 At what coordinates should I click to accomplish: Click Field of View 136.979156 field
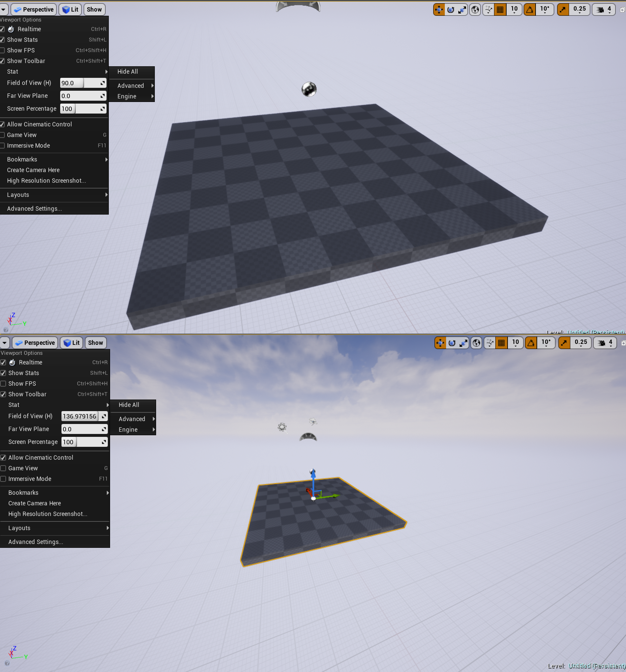[x=79, y=416]
